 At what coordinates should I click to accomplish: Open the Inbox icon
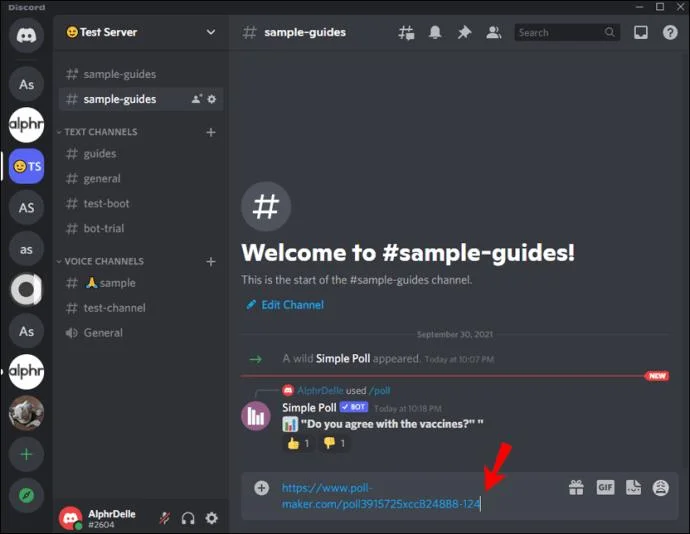point(640,32)
